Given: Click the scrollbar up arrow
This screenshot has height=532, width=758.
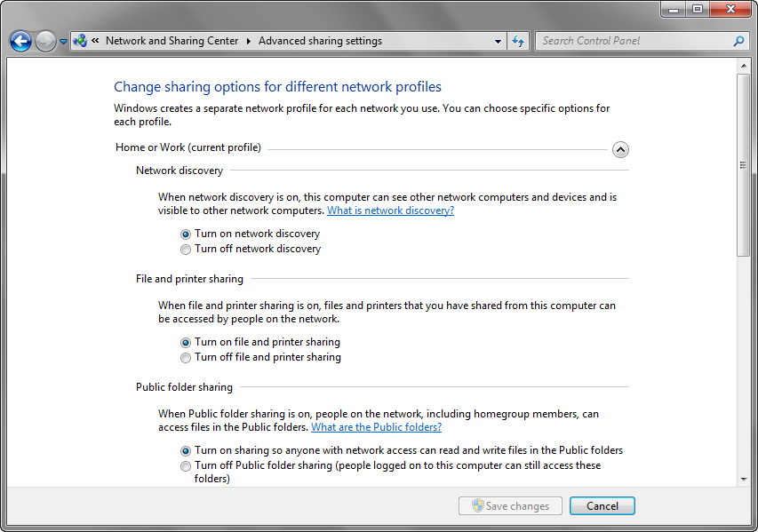Looking at the screenshot, I should 744,66.
